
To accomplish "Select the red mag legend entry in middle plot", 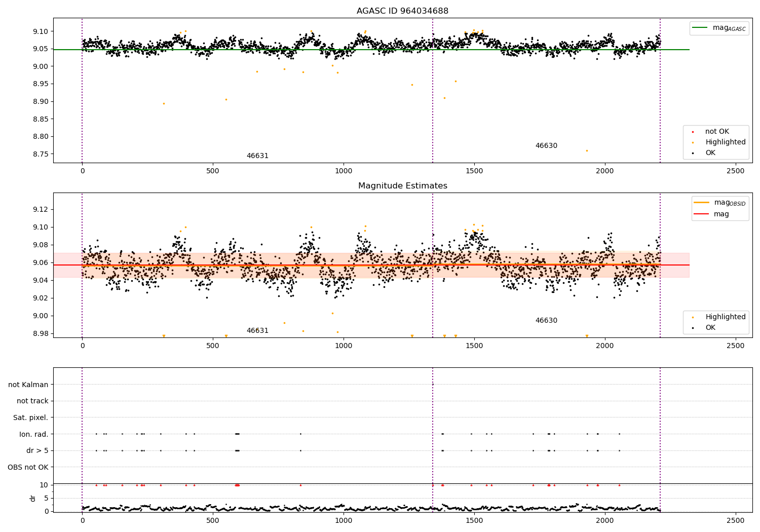I will 712,214.
